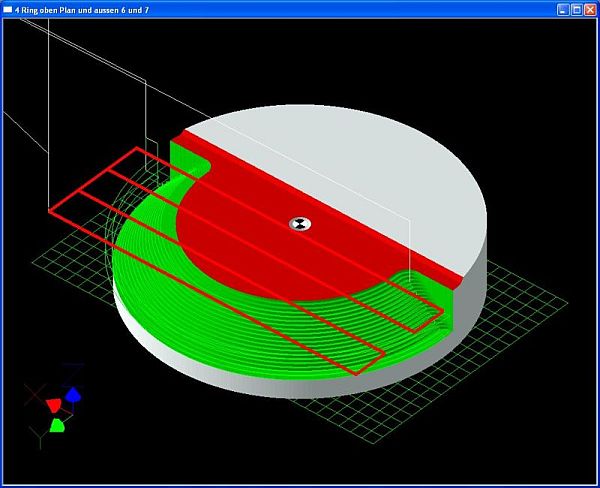The width and height of the screenshot is (600, 488).
Task: Click the red X-axis cone in triad
Action: click(x=54, y=405)
